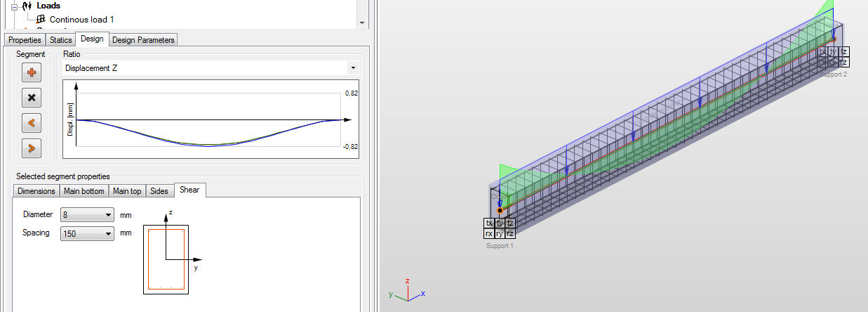Open the Main top tab
868x312 pixels.
127,191
